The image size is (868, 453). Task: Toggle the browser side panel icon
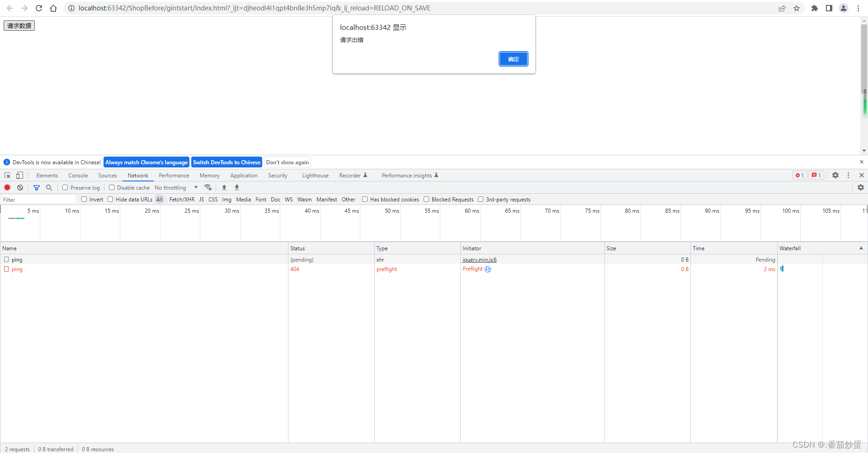coord(829,8)
